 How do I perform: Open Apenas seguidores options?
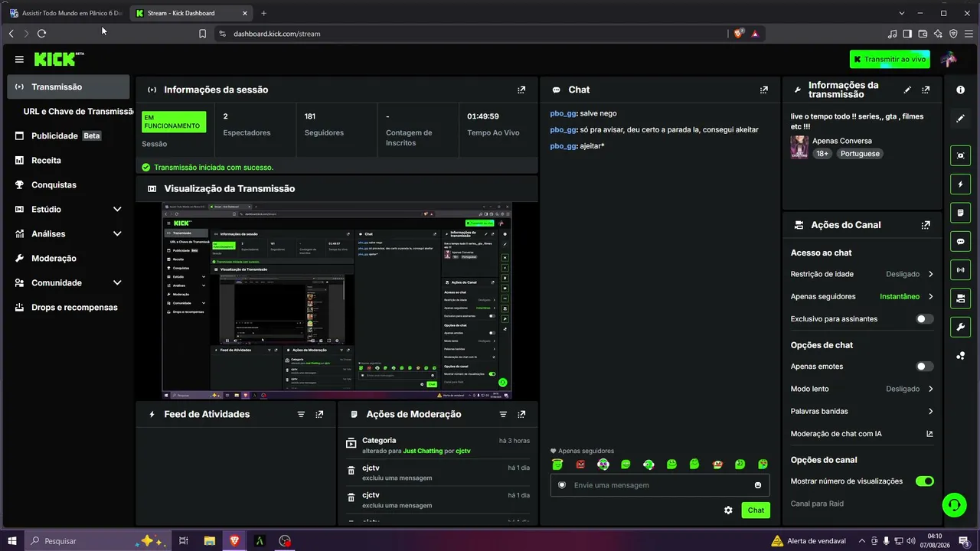click(862, 296)
